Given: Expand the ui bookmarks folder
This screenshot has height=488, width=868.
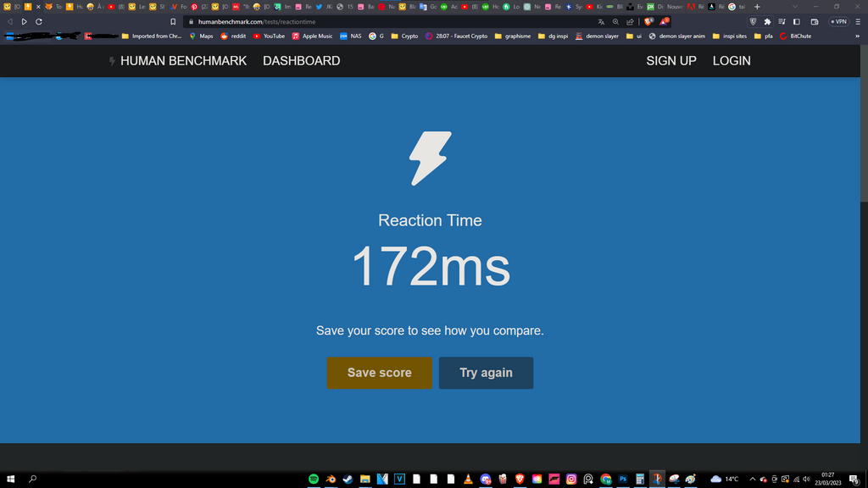Looking at the screenshot, I should [x=634, y=36].
